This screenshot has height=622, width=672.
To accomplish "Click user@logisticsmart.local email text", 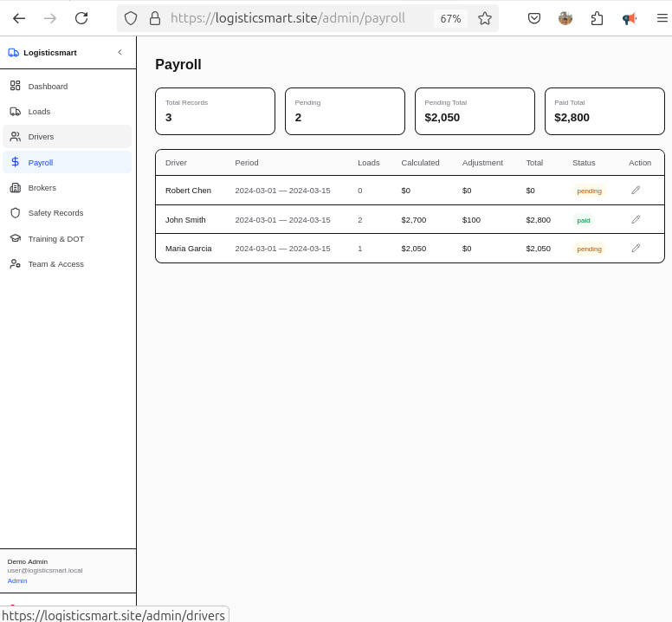I will 44,571.
